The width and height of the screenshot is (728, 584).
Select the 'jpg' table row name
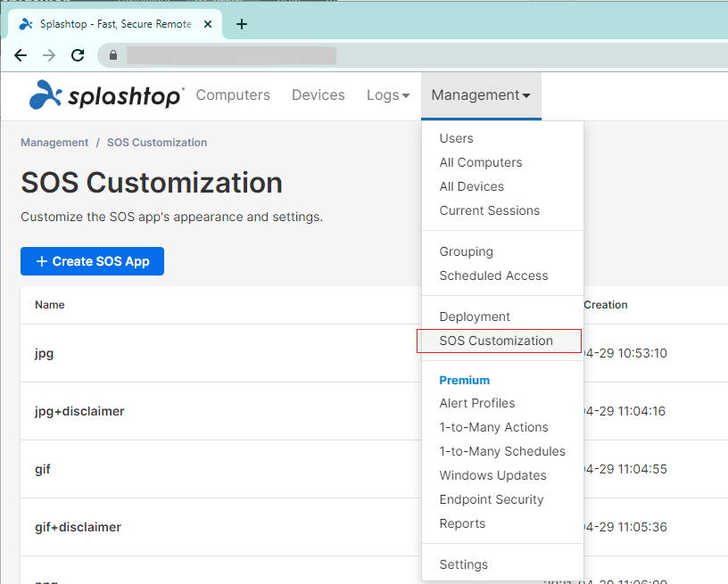44,353
